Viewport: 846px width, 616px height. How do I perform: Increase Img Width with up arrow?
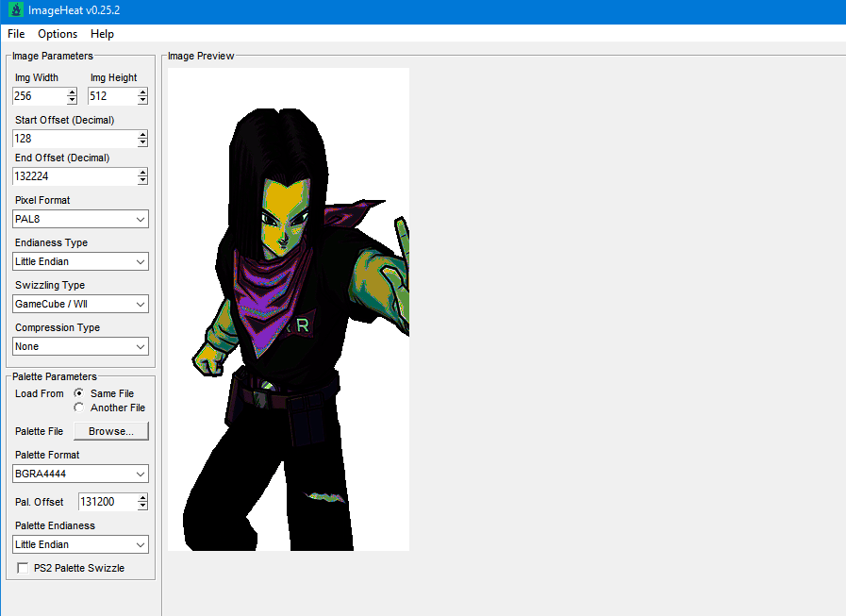tap(72, 92)
